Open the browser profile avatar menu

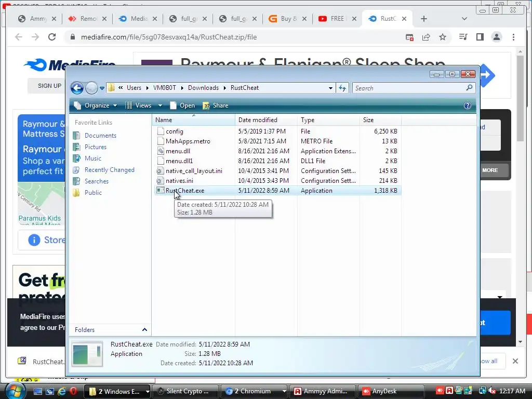pos(497,37)
